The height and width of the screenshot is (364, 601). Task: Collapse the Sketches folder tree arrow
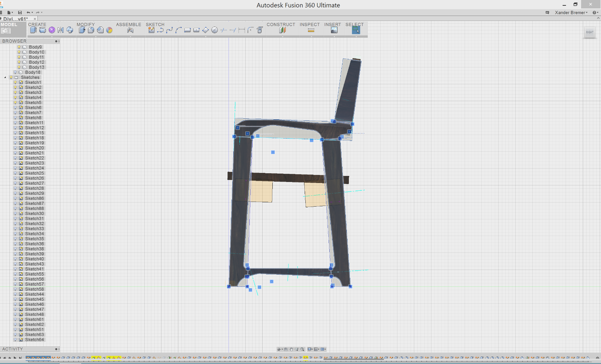5,78
